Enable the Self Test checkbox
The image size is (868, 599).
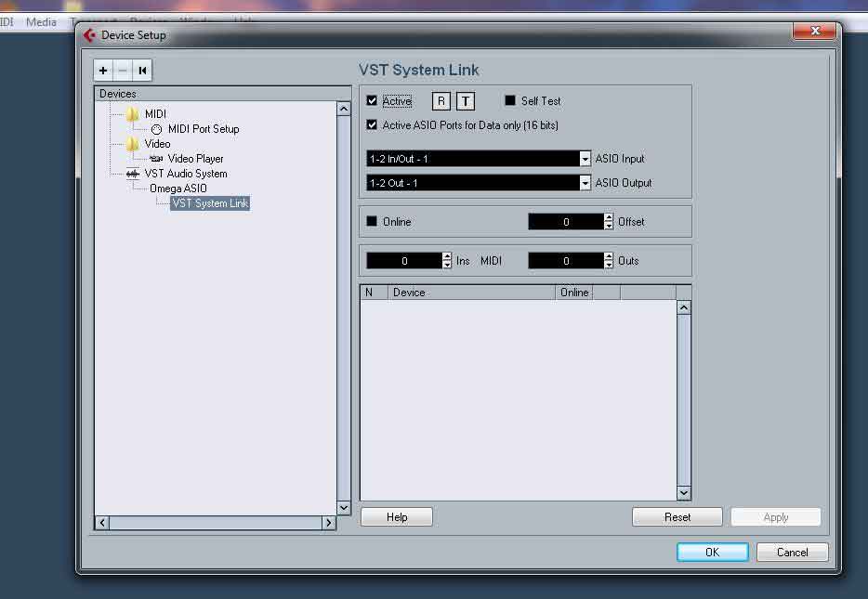point(510,100)
